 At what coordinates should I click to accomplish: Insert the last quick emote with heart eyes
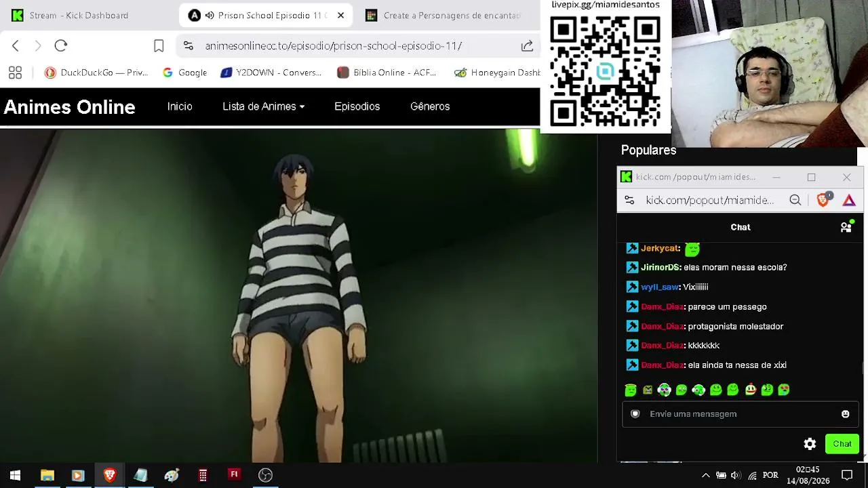784,390
